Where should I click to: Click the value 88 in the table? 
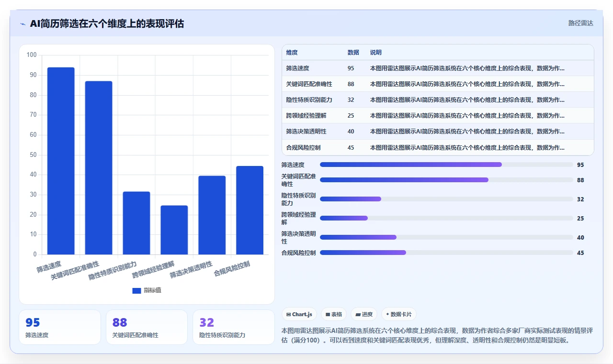coord(351,84)
